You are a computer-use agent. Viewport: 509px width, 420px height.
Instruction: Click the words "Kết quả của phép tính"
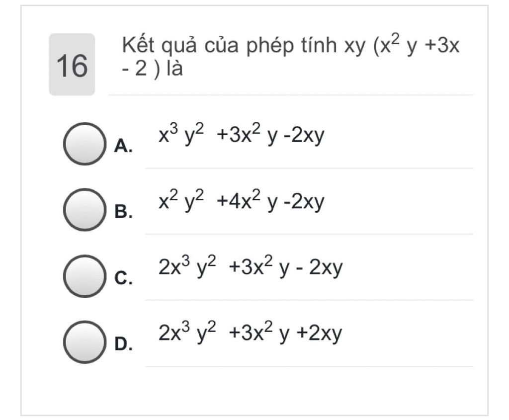tap(229, 45)
